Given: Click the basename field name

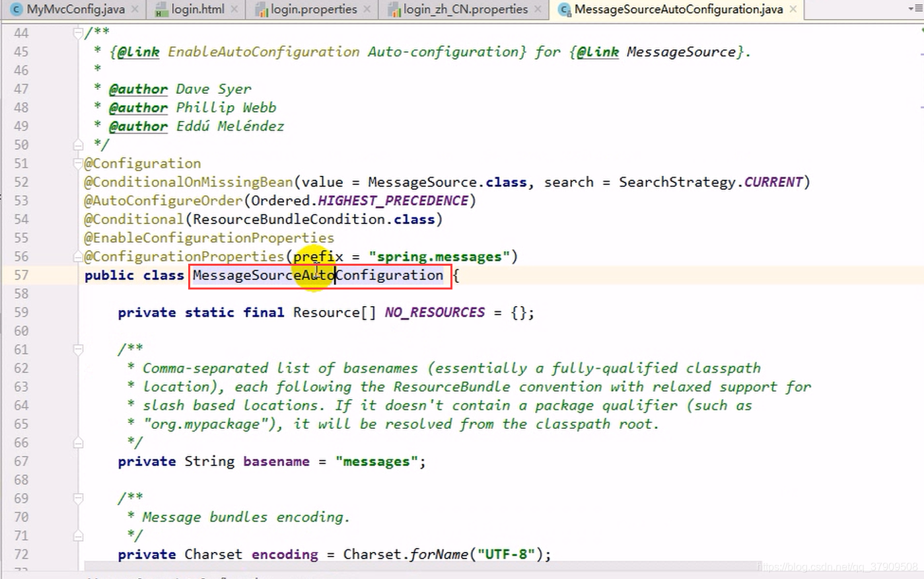Looking at the screenshot, I should [276, 461].
